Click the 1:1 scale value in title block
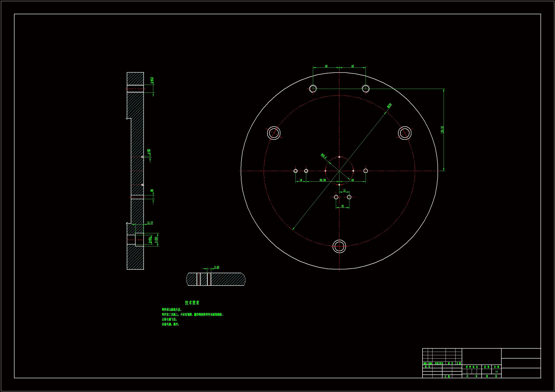Screen dimensions: 555x392 pos(496,372)
